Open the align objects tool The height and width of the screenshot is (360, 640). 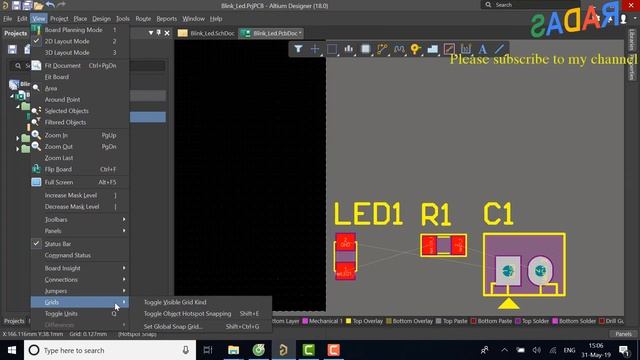(348, 49)
